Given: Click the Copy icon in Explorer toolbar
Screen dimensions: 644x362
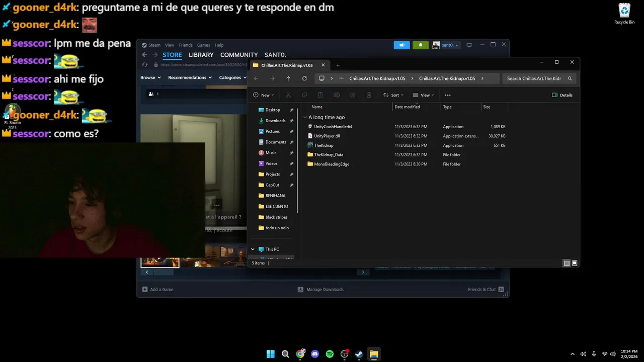Looking at the screenshot, I should tap(304, 95).
